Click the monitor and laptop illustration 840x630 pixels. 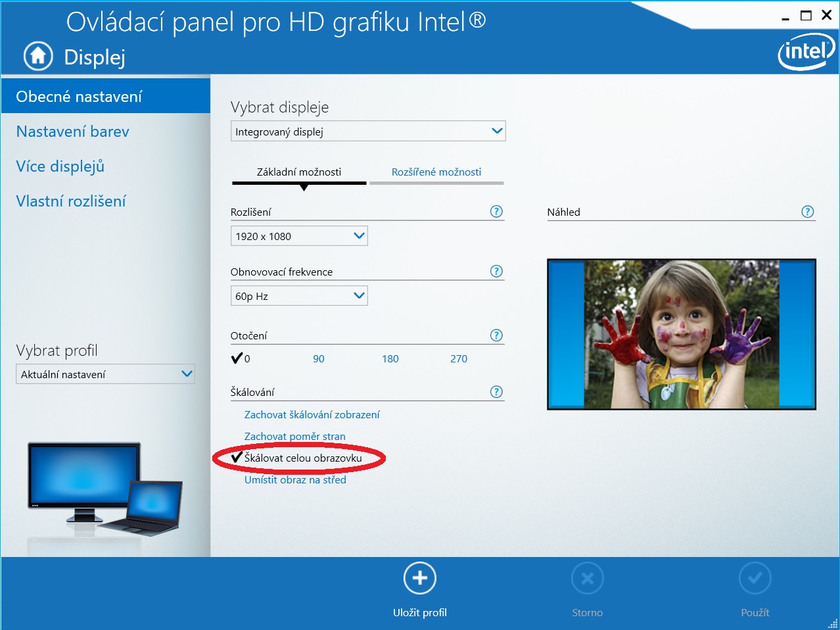pos(105,489)
